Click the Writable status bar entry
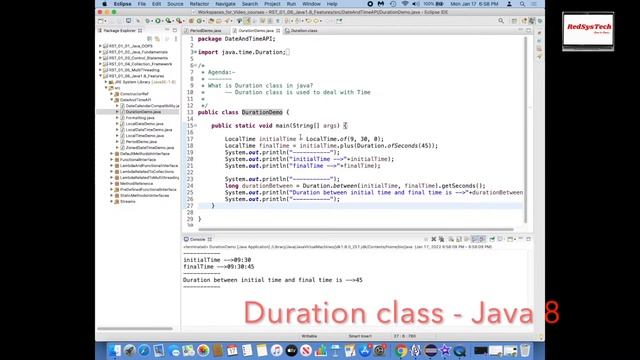The height and width of the screenshot is (360, 640). click(x=309, y=336)
